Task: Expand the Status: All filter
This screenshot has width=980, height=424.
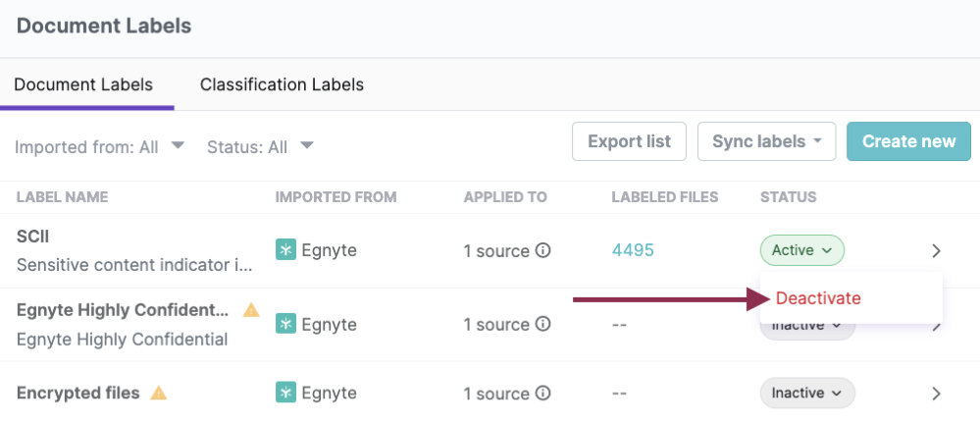Action: [260, 146]
